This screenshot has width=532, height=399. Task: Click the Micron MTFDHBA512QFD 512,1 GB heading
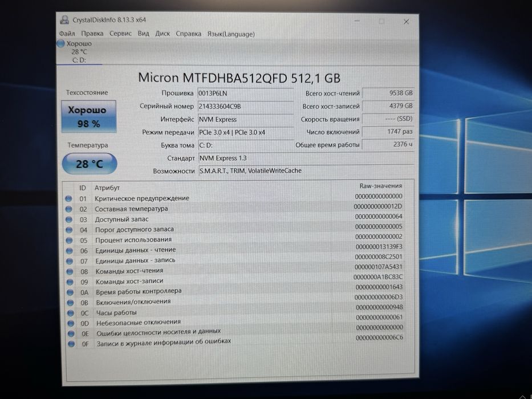pyautogui.click(x=239, y=78)
